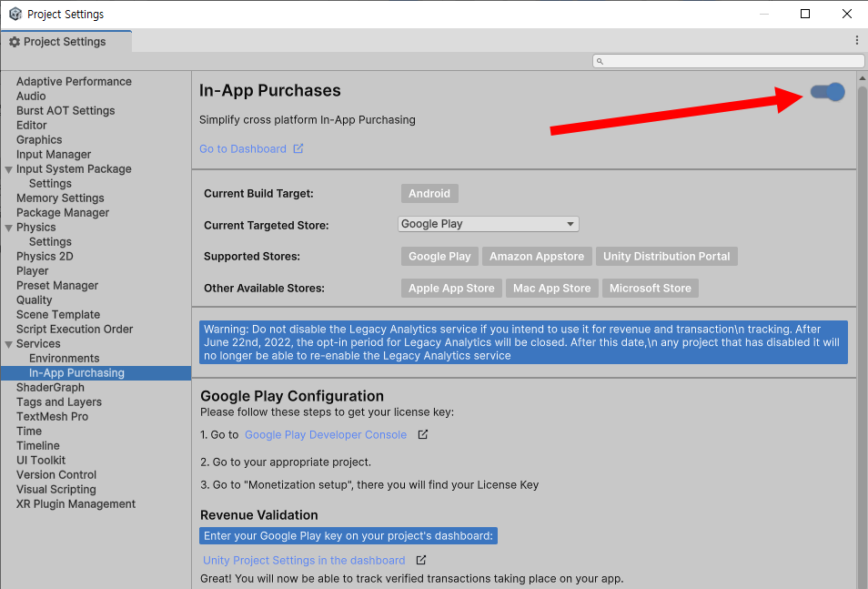868x589 pixels.
Task: Open Settings under Input System Package
Action: pos(50,183)
